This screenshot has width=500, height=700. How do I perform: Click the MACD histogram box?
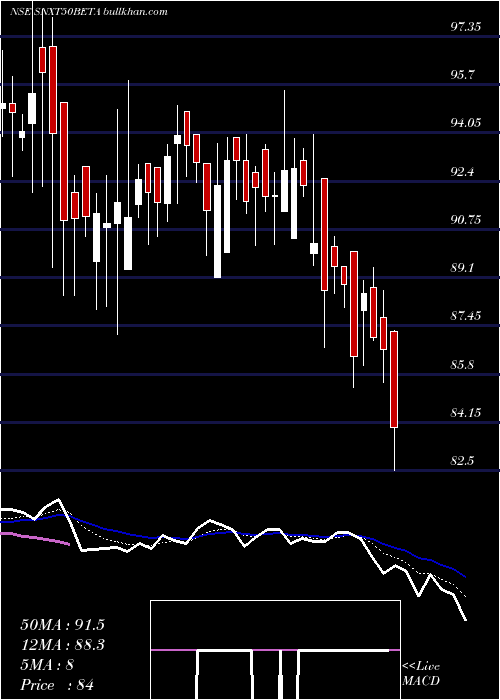tap(275, 650)
